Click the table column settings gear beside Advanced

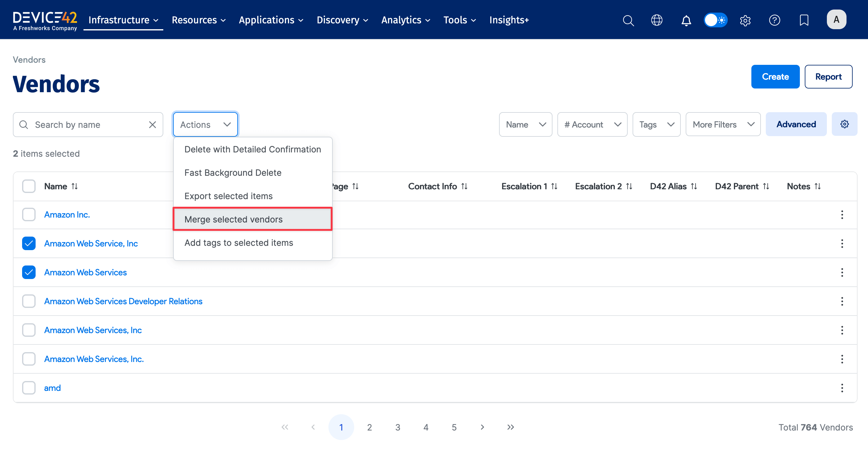point(845,124)
